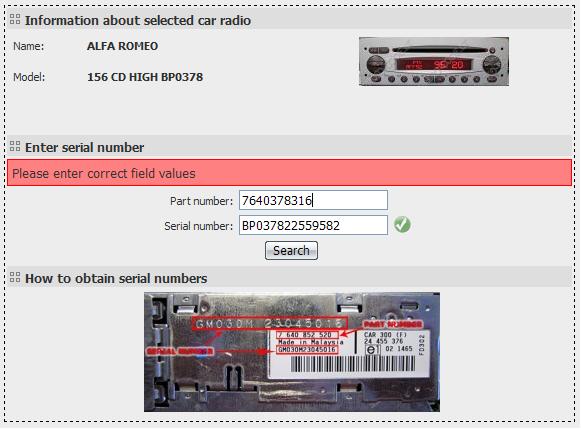Image resolution: width=581 pixels, height=429 pixels.
Task: Click the grid icon beside Information heading
Action: click(x=15, y=19)
